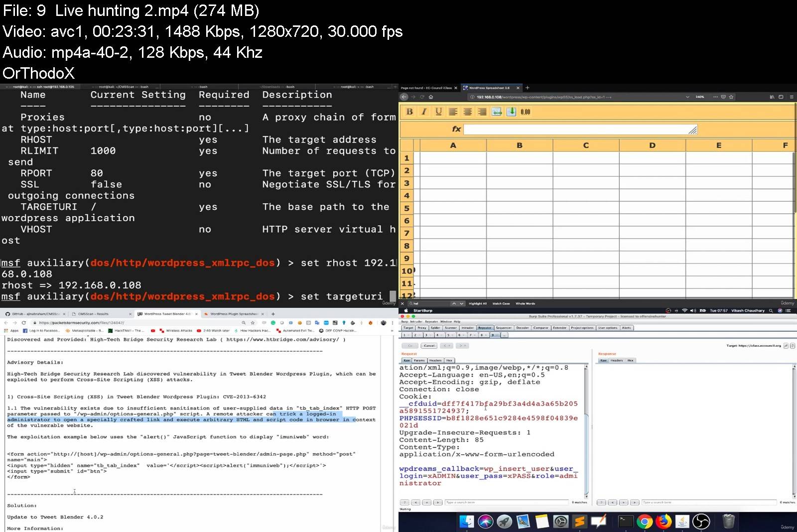The height and width of the screenshot is (532, 797).
Task: Open Burp Help menu
Action: [457, 322]
